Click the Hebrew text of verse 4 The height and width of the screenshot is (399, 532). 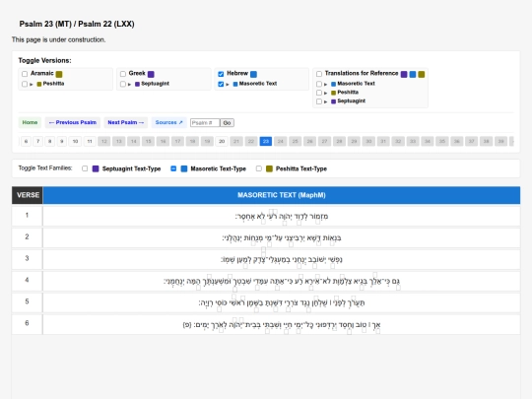pyautogui.click(x=282, y=281)
